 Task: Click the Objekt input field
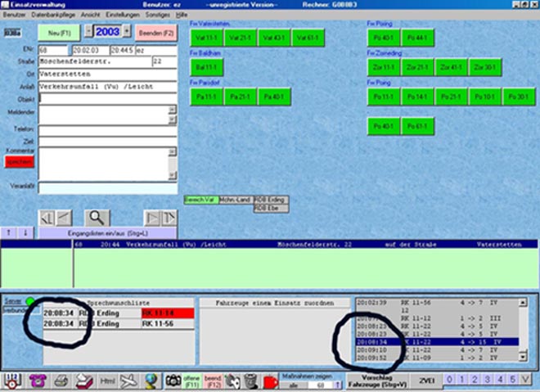[x=106, y=98]
